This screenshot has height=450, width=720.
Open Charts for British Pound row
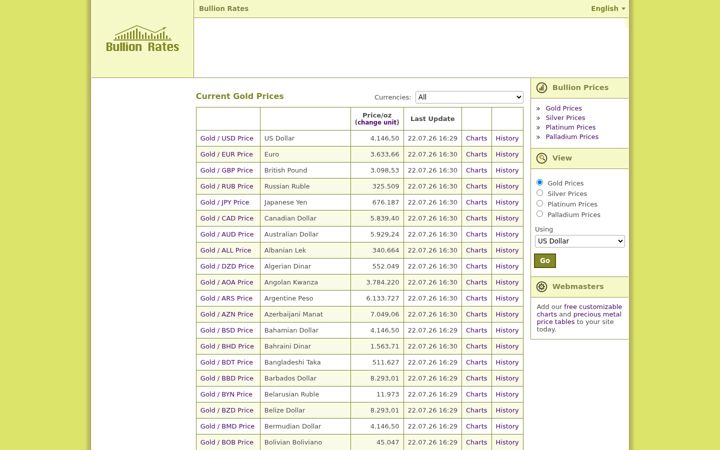476,170
